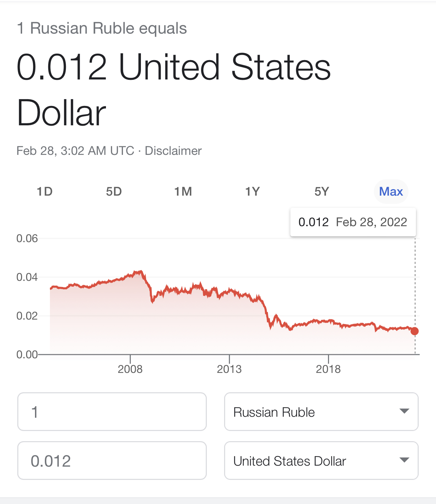Focus the dollar amount field showing 0.012
This screenshot has width=436, height=504.
[112, 461]
